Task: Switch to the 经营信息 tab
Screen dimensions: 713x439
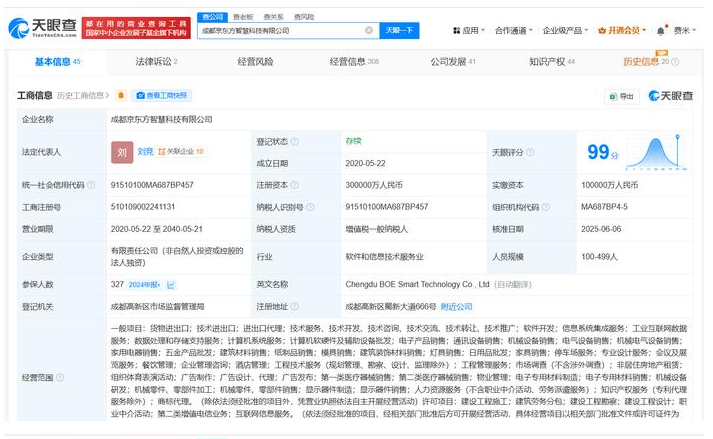Action: click(354, 62)
